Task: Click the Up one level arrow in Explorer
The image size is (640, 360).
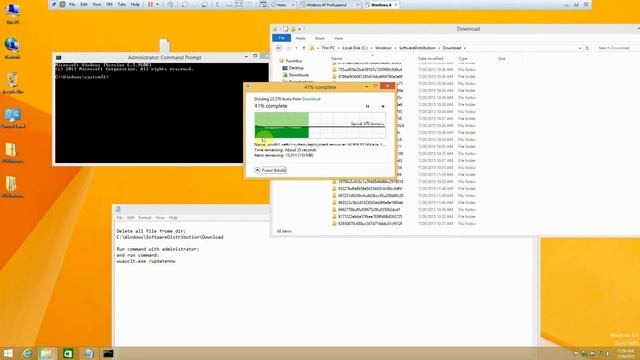Action: click(x=304, y=48)
